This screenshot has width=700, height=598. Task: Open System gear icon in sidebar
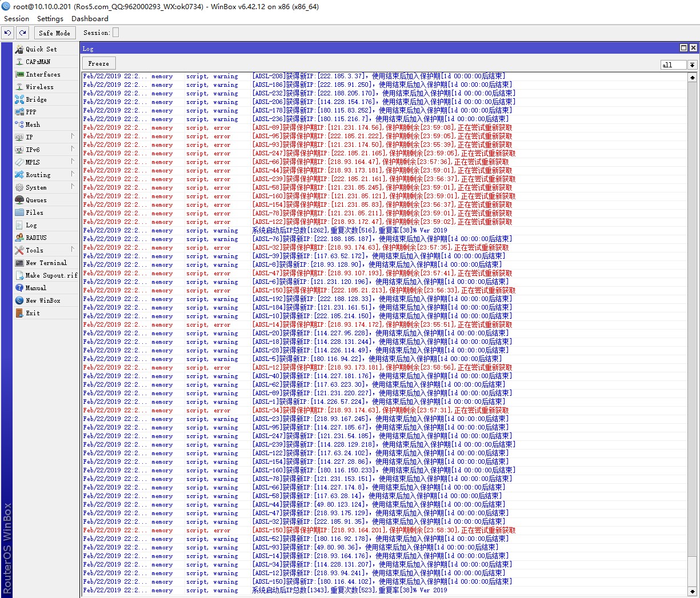[x=19, y=187]
